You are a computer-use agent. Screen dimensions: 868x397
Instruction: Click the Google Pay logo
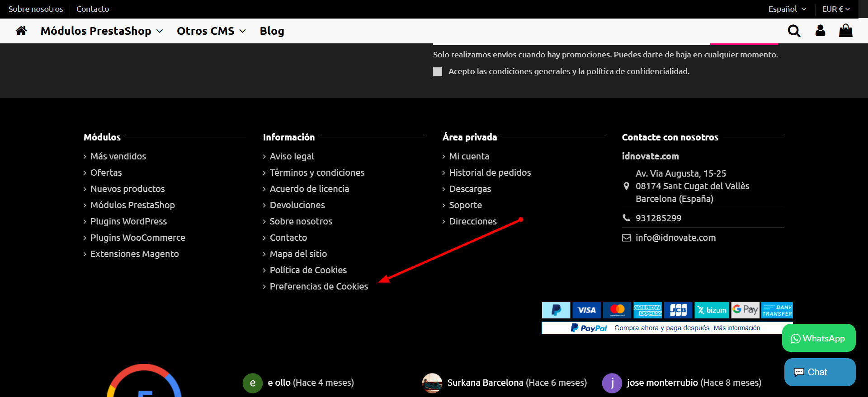point(745,310)
